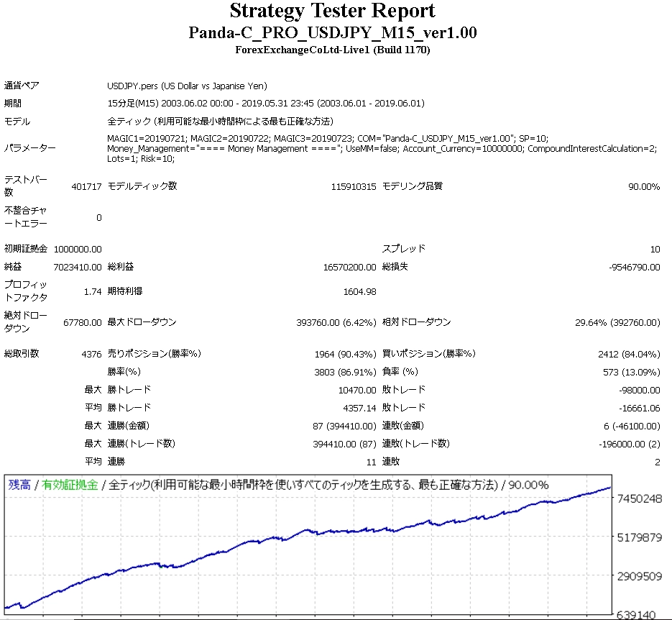Click the 全ティック model description
The image size is (672, 620).
[x=220, y=122]
